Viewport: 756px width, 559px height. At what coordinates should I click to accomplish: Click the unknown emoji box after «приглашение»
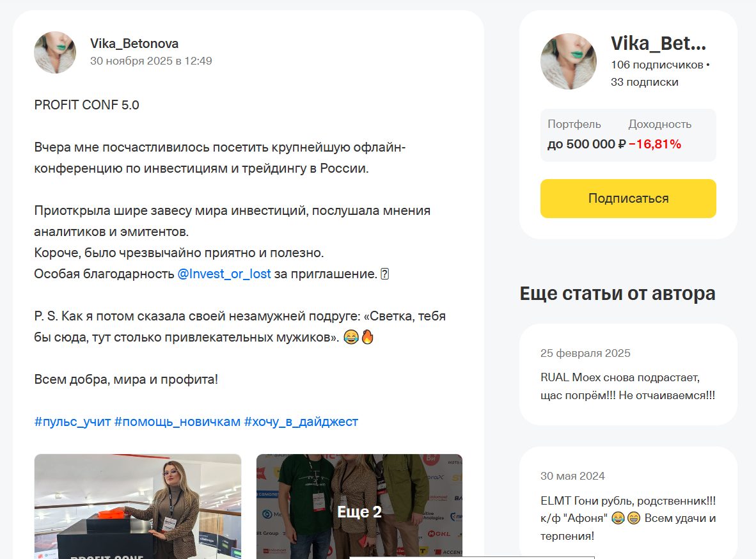[x=385, y=274]
